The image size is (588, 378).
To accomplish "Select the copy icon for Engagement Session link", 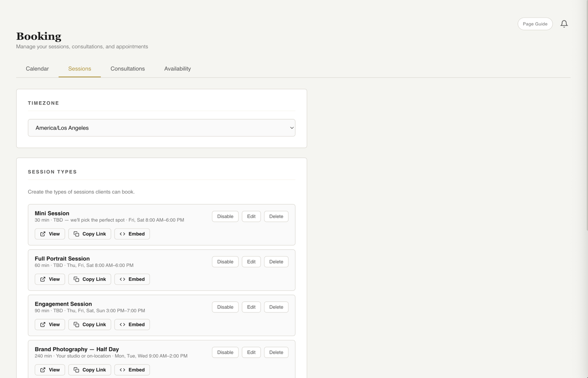I will click(76, 324).
